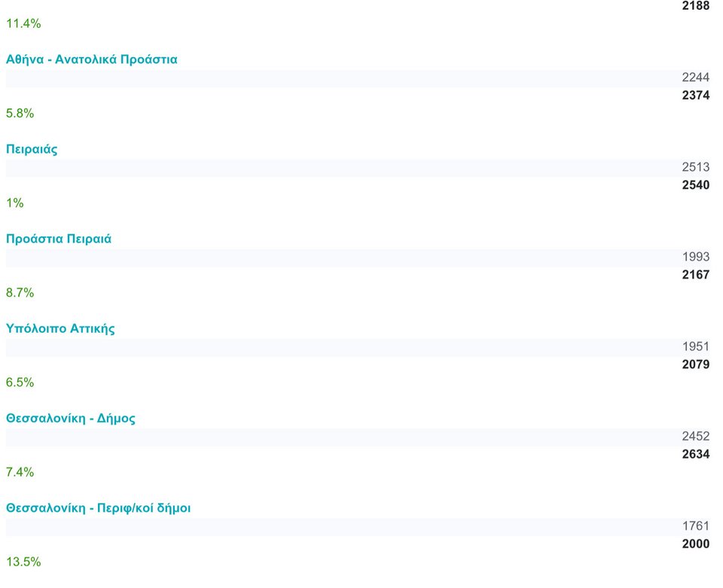Select the previous price 2244
Viewport: 723px width, 588px height.
(x=695, y=78)
